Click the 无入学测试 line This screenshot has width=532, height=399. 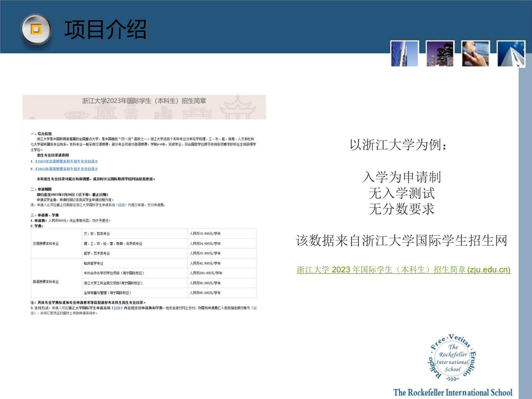click(x=401, y=193)
